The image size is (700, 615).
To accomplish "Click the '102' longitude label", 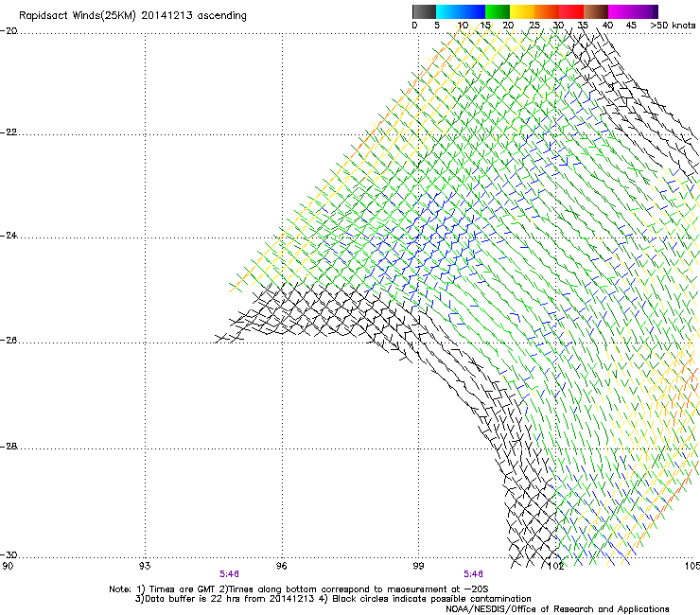I will 556,566.
